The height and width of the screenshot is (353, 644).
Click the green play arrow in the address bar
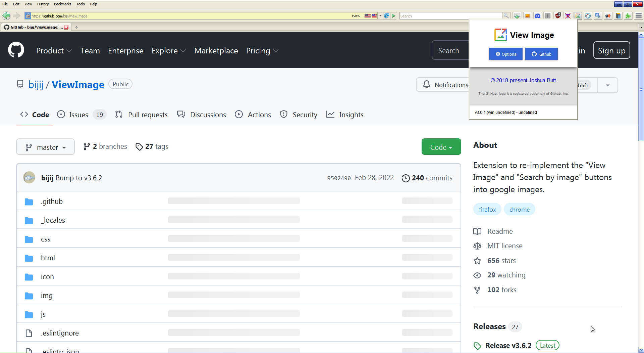(x=394, y=16)
